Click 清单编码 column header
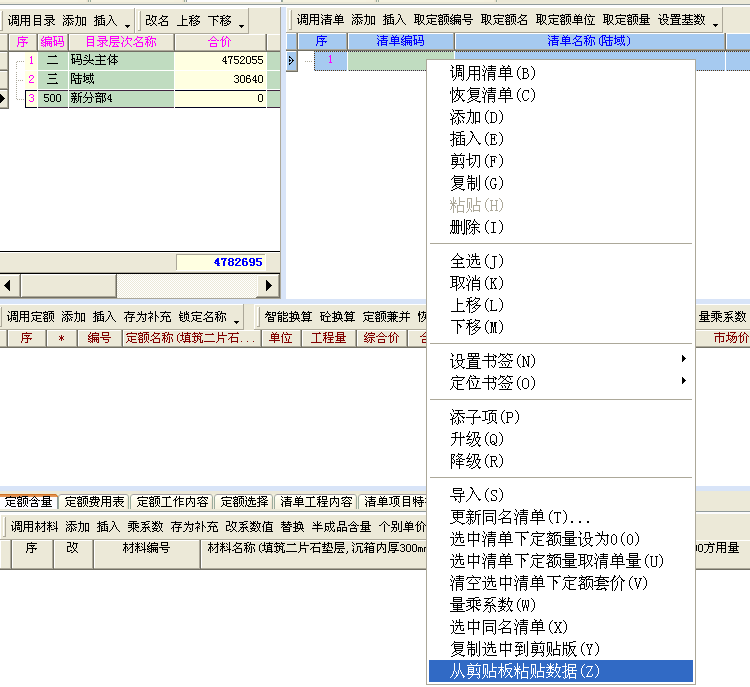Image resolution: width=750 pixels, height=687 pixels. (400, 41)
